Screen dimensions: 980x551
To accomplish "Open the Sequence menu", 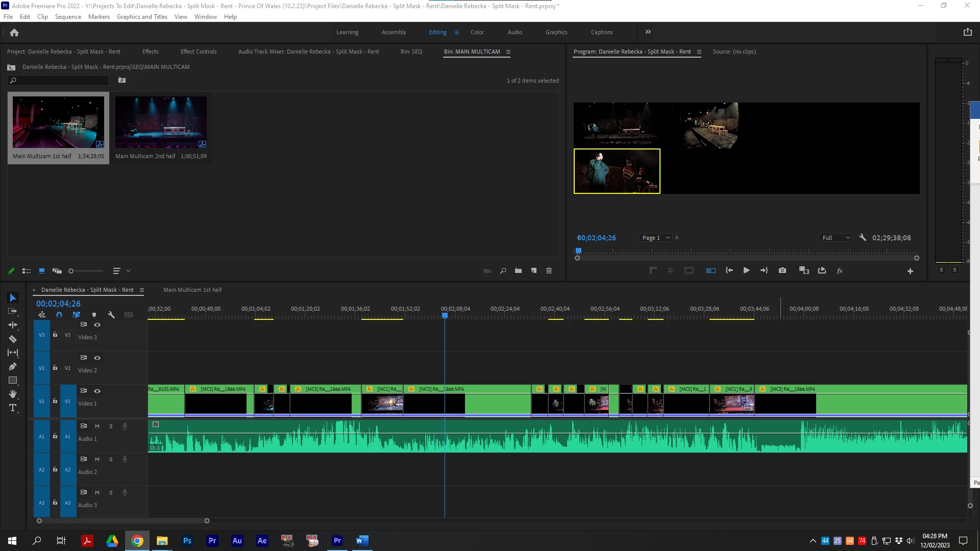I will [x=68, y=17].
